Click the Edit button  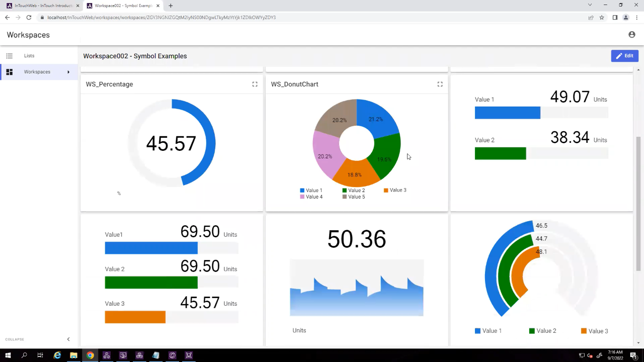[624, 56]
